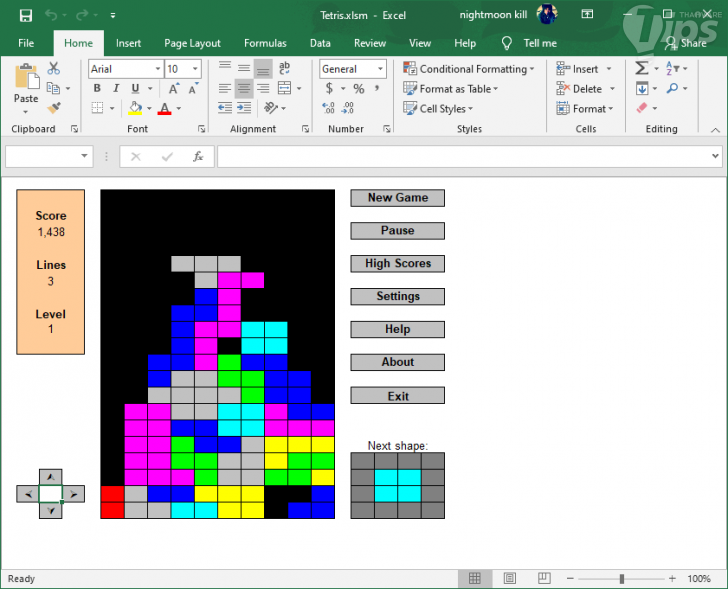Expand Conditional Formatting menu
The height and width of the screenshot is (589, 728).
pyautogui.click(x=469, y=69)
